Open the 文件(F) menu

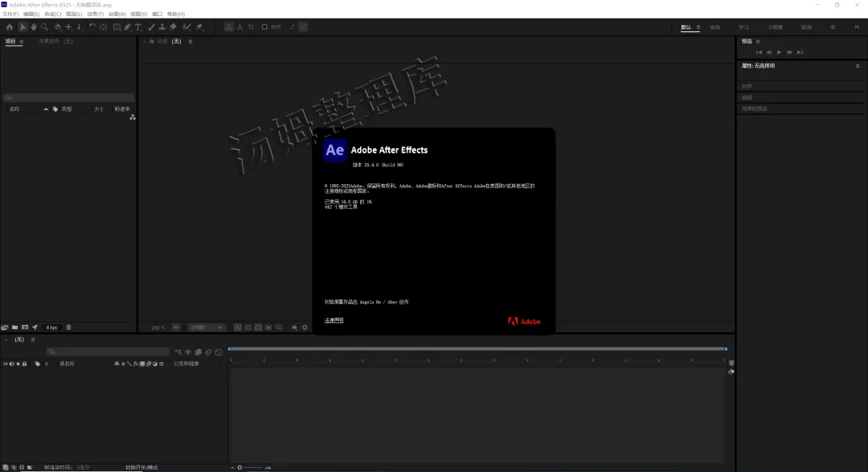point(10,14)
